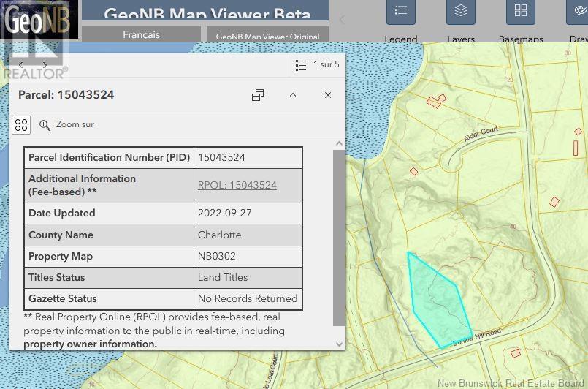Image resolution: width=588 pixels, height=389 pixels.
Task: Click the GeoNB logo
Action: pyautogui.click(x=38, y=20)
